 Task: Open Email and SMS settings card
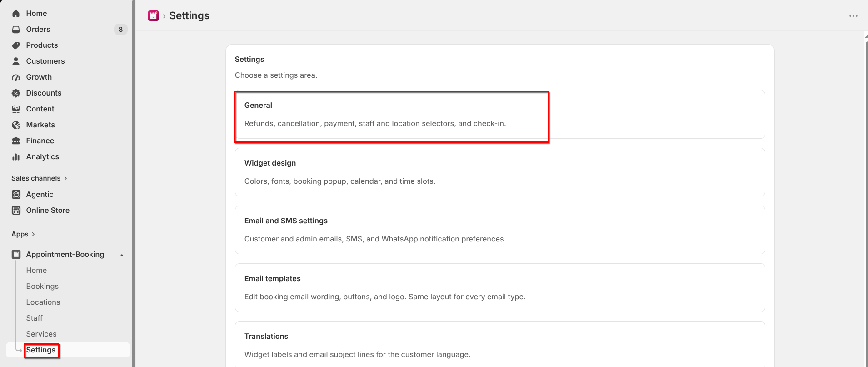pos(500,230)
